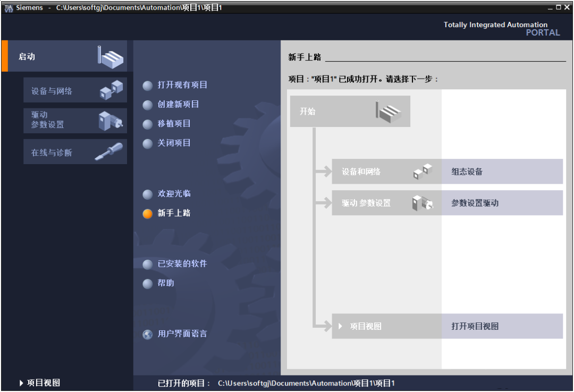Click the 驱动参数设置 drive unit icon
Image resolution: width=574 pixels, height=392 pixels.
tap(111, 121)
